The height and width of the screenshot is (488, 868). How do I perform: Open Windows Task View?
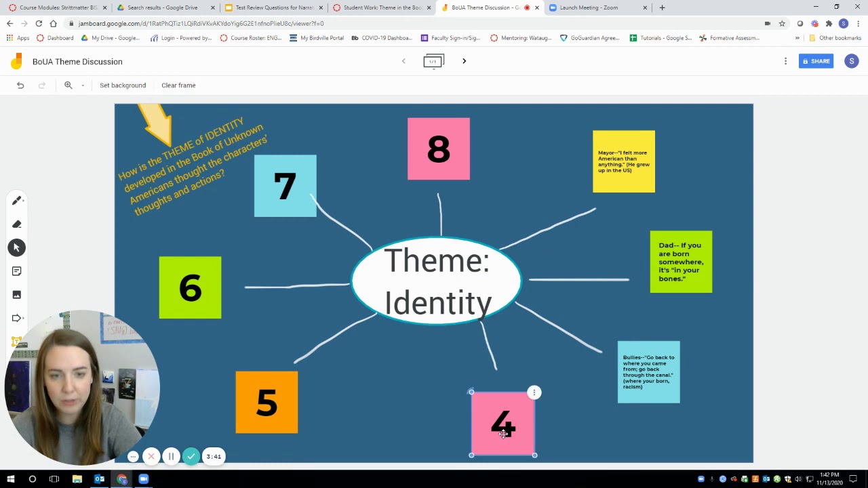(x=54, y=479)
